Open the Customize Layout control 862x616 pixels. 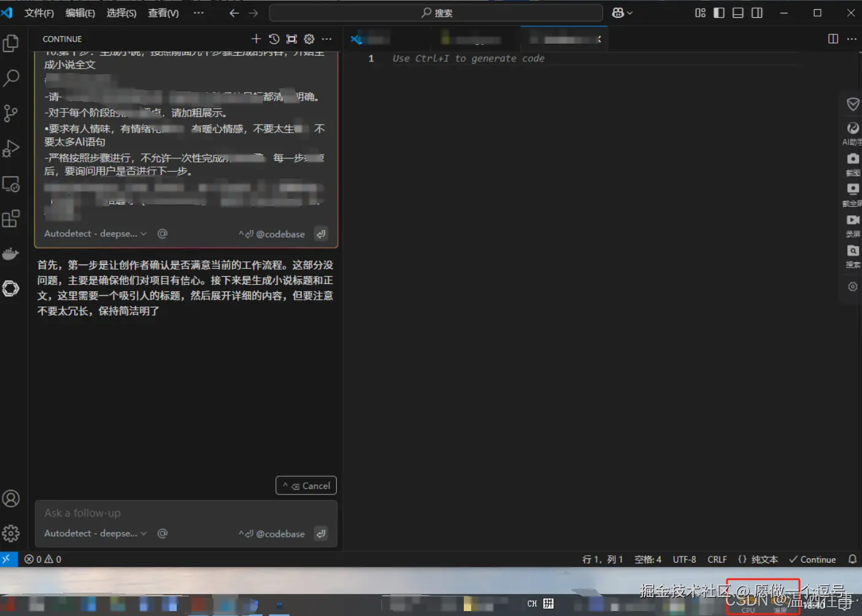pos(700,13)
